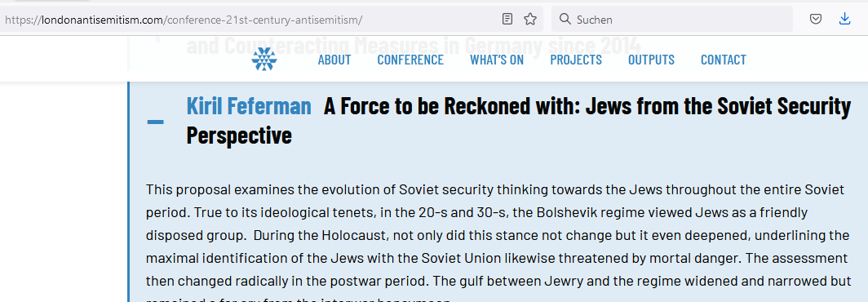This screenshot has width=868, height=302.
Task: Bookmark this page with star icon
Action: [530, 20]
